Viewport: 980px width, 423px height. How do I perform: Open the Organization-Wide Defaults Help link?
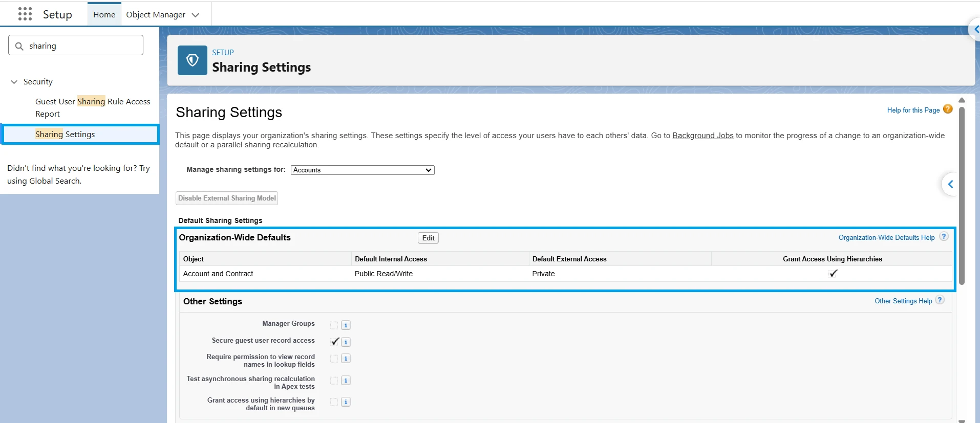(886, 237)
